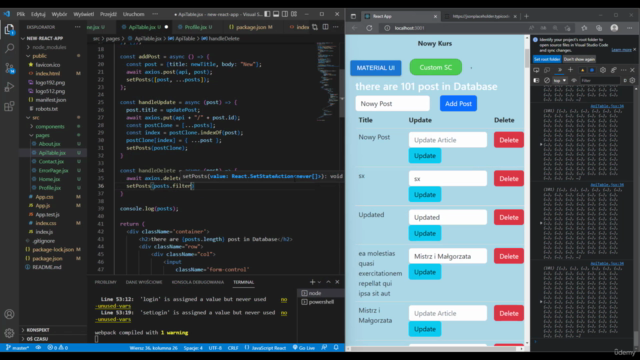Close the DevTools panel
Viewport: 640px width, 360px height.
tap(632, 70)
